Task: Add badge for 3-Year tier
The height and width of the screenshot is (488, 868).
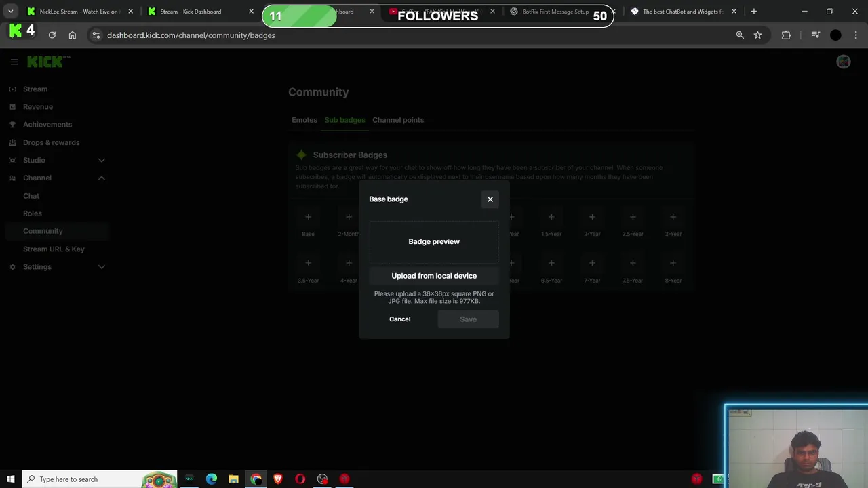Action: coord(673,217)
